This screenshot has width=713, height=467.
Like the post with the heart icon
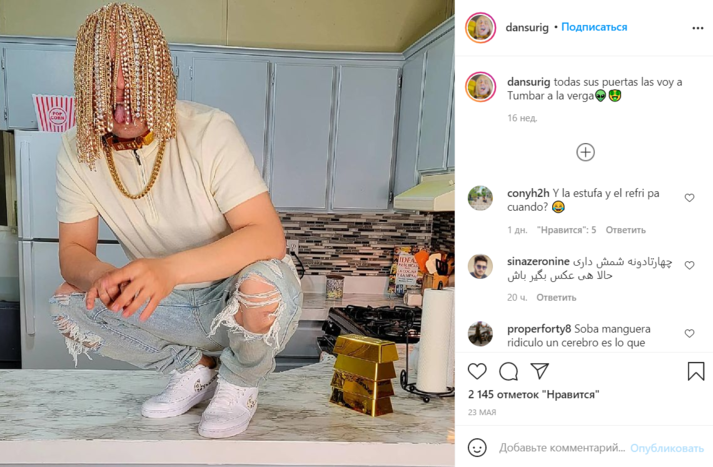pyautogui.click(x=477, y=372)
